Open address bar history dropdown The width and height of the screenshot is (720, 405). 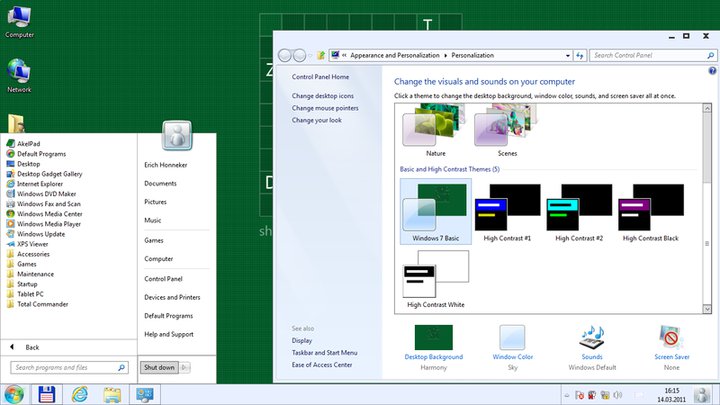(568, 56)
